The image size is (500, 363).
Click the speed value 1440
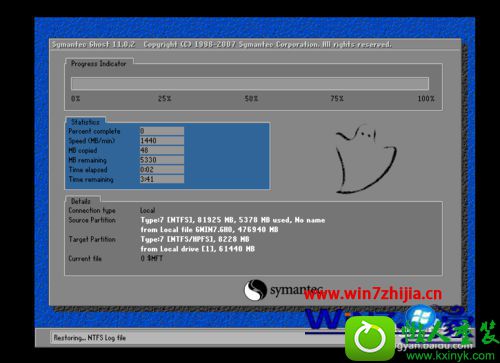tap(162, 141)
